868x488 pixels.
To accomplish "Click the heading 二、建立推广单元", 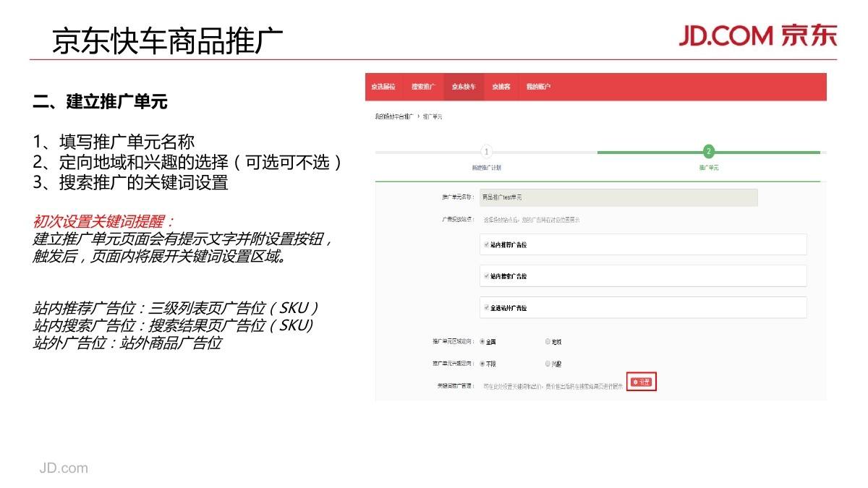I will 101,102.
